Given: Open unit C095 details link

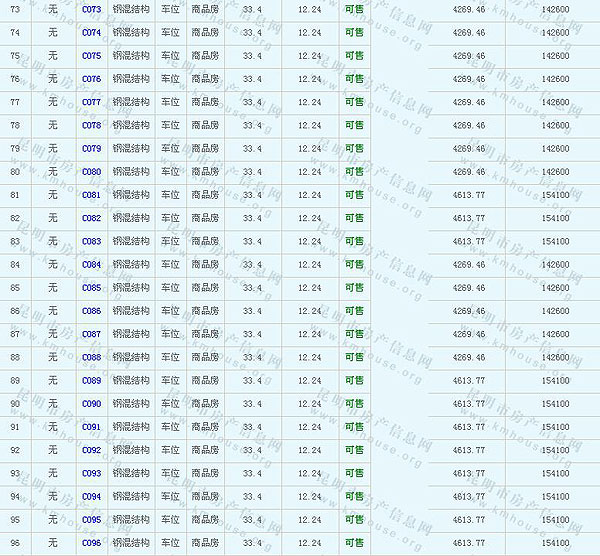Looking at the screenshot, I should tap(91, 520).
